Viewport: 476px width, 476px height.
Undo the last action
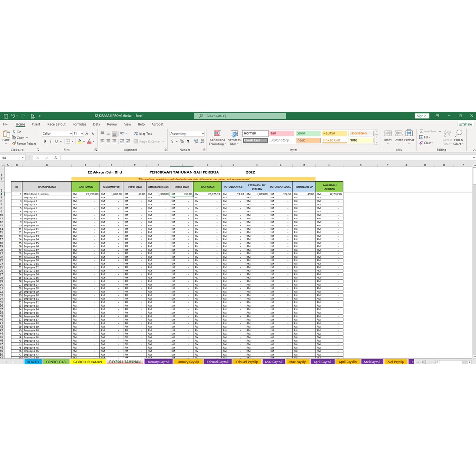coord(13,116)
